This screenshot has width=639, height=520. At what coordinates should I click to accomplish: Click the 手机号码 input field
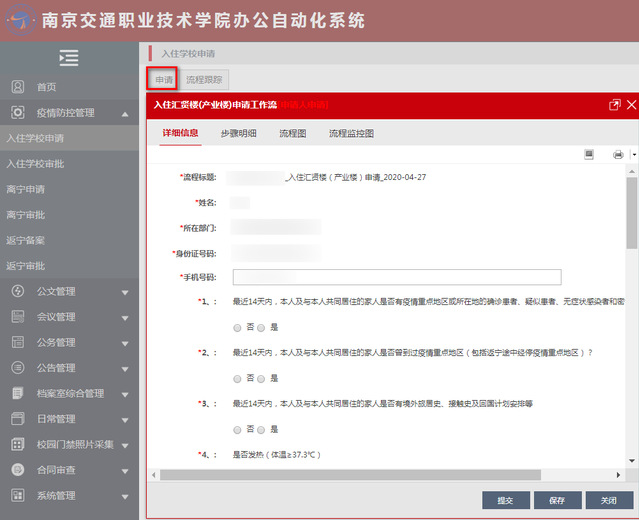(x=396, y=277)
